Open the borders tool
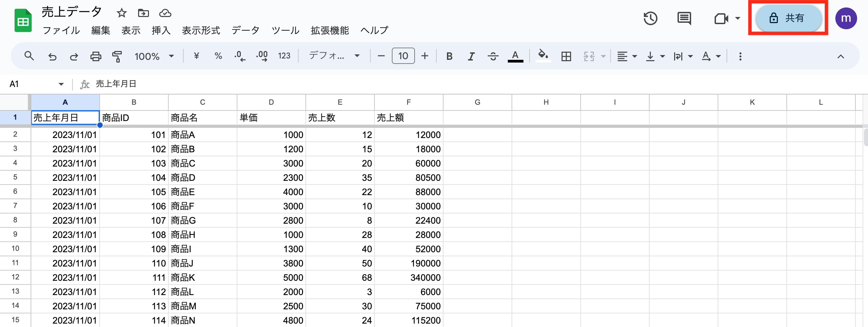 click(566, 56)
